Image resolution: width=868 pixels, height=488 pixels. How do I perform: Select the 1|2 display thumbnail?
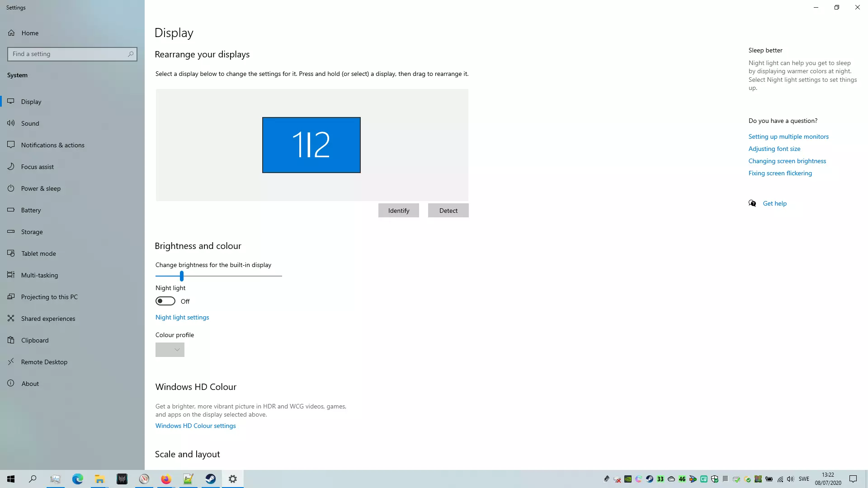click(311, 145)
